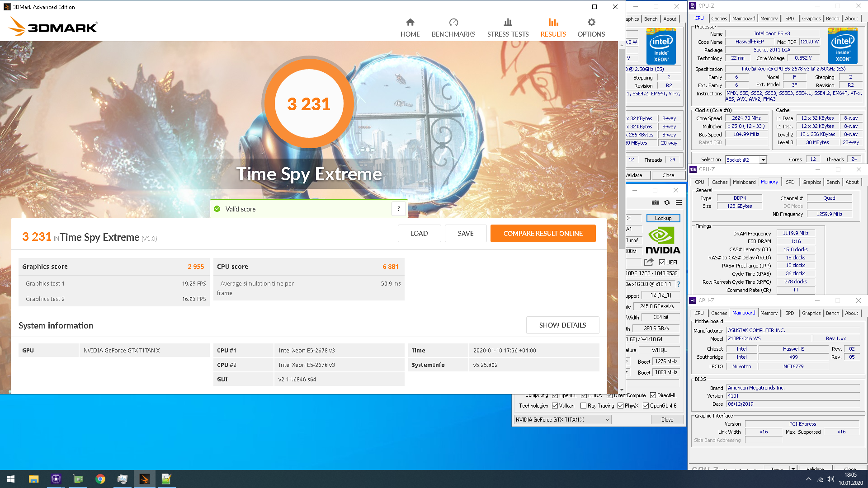Launch Google Chrome from the taskbar
Image resolution: width=868 pixels, height=488 pixels.
pyautogui.click(x=100, y=479)
